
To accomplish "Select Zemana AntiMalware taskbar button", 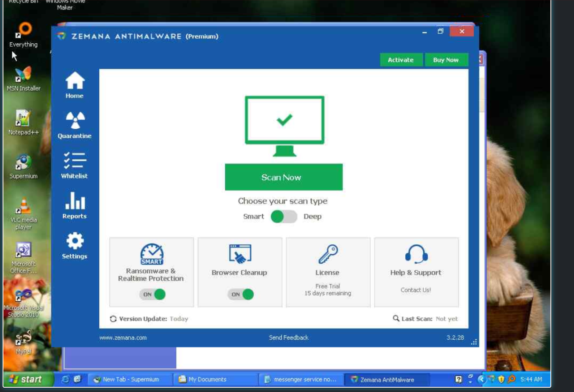I will 387,379.
